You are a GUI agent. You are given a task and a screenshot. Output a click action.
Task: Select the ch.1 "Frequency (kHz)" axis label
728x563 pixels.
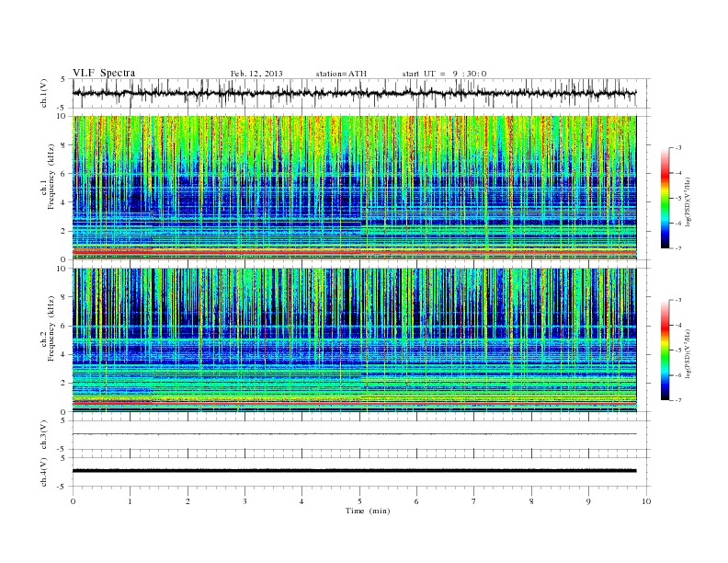pos(51,177)
